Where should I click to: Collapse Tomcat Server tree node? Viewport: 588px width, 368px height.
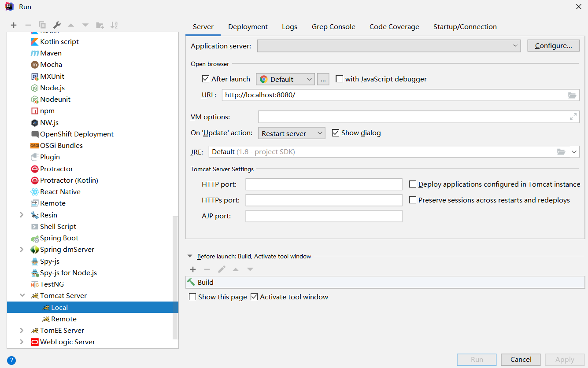coord(22,296)
